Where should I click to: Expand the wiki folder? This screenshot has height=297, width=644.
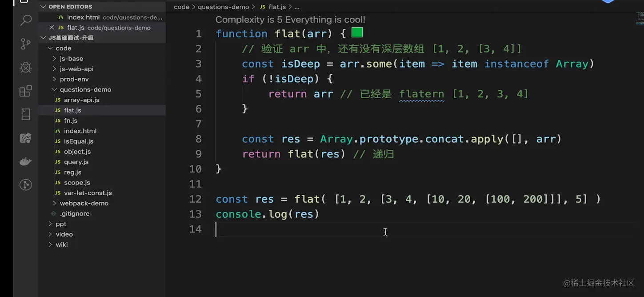(50, 245)
